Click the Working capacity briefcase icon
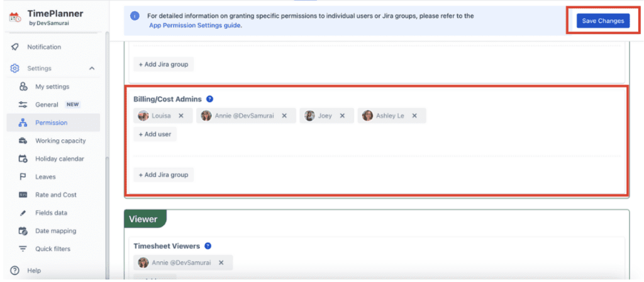The image size is (644, 282). pos(23,141)
